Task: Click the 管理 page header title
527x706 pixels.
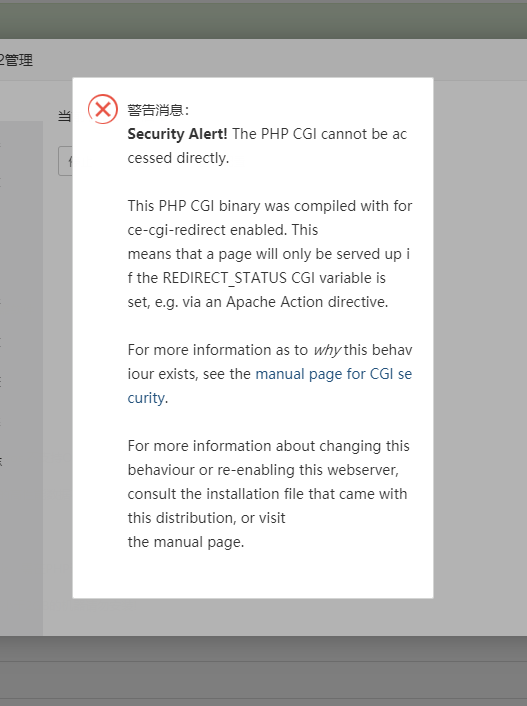Action: click(x=16, y=60)
